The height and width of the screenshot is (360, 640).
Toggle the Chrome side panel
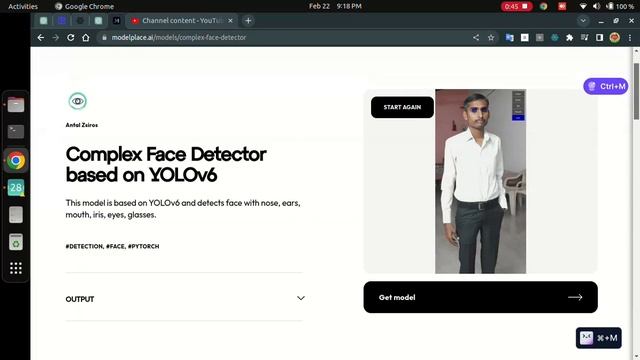point(599,38)
